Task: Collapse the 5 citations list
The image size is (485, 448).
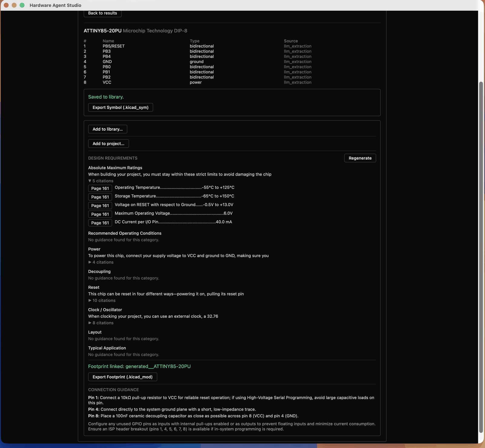Action: click(101, 181)
